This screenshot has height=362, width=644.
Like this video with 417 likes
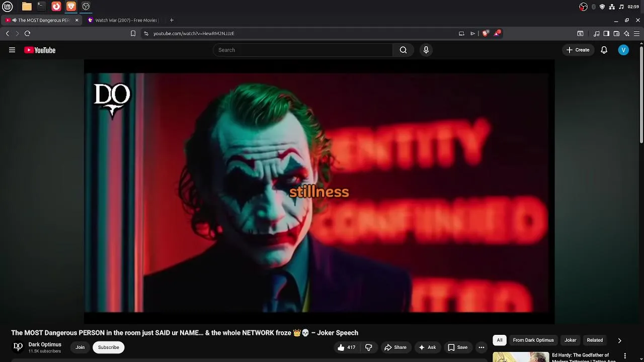tap(346, 347)
